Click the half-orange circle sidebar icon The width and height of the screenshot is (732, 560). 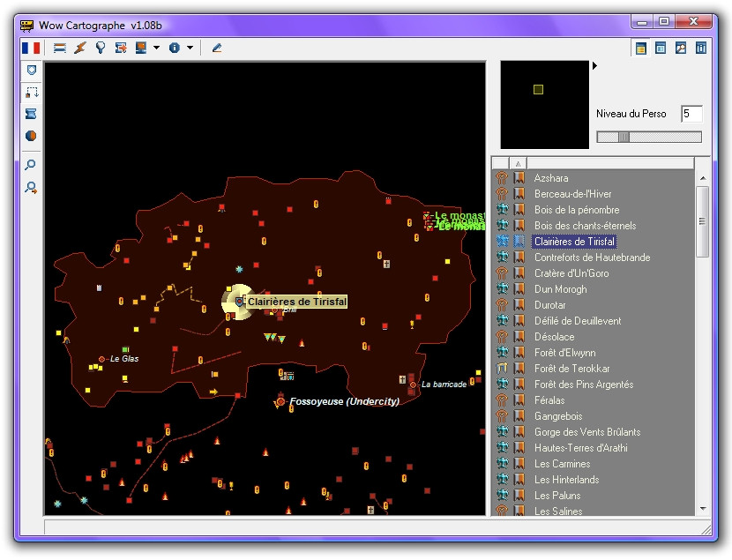click(x=31, y=136)
